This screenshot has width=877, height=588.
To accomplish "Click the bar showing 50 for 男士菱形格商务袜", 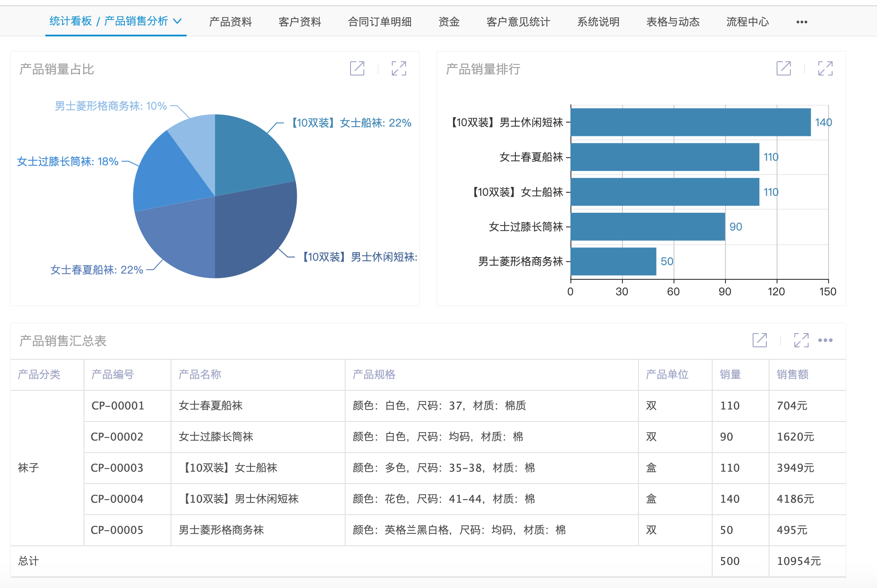I will [x=614, y=261].
